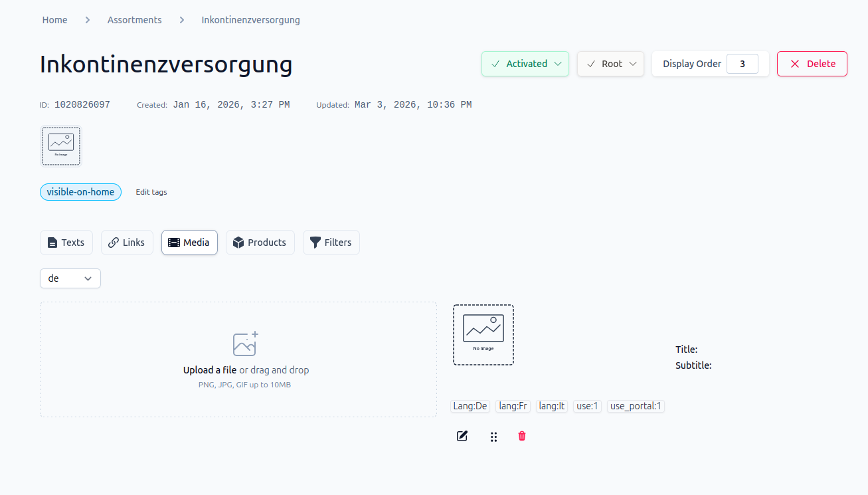Go to Home breadcrumb
Viewport: 868px width, 495px height.
[x=54, y=20]
